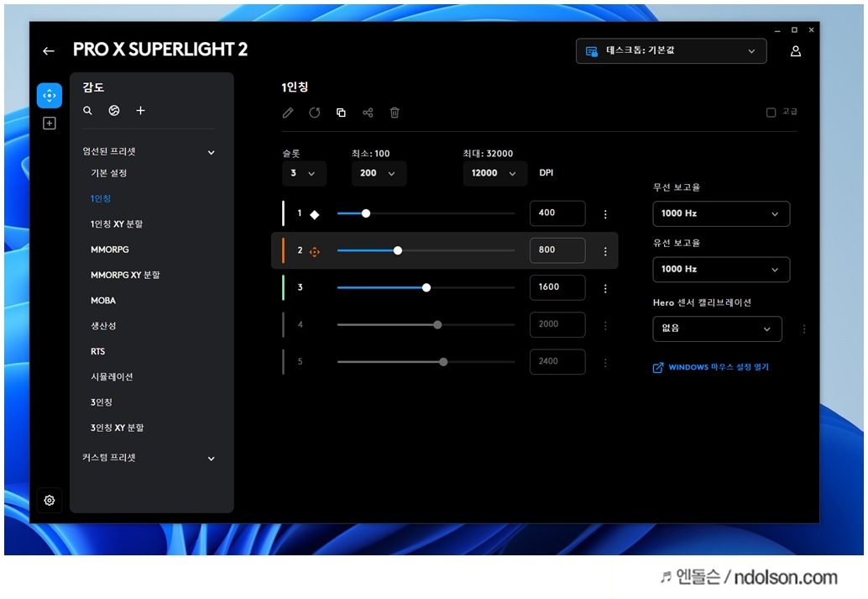
Task: Open the minimum DPI dropdown showing 200
Action: pyautogui.click(x=379, y=173)
